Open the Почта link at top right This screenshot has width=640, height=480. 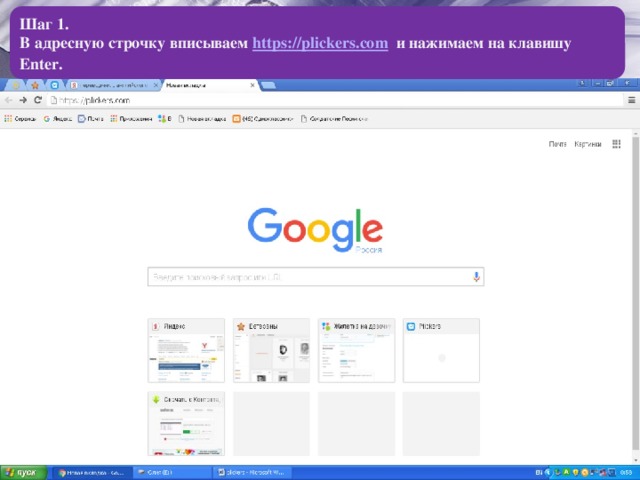tap(557, 144)
